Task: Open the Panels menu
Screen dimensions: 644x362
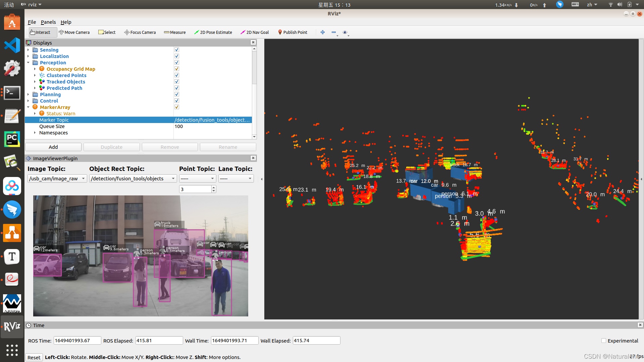Action: [x=48, y=22]
